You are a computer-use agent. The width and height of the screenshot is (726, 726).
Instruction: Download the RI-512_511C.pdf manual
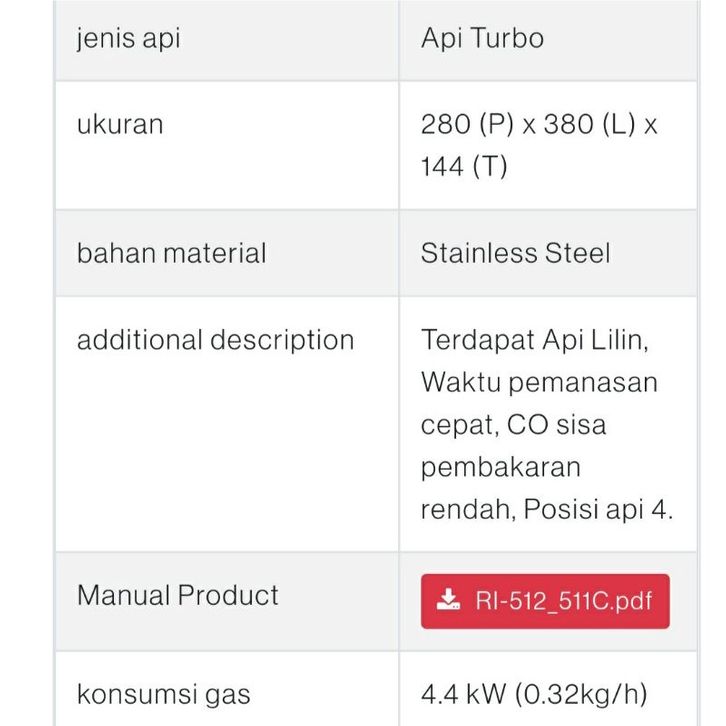[x=545, y=601]
